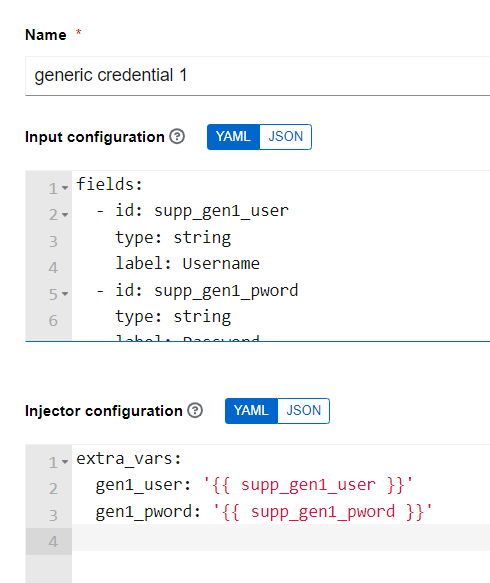
Task: Collapse the supp_gen1_user item fold arrow
Action: pos(65,215)
